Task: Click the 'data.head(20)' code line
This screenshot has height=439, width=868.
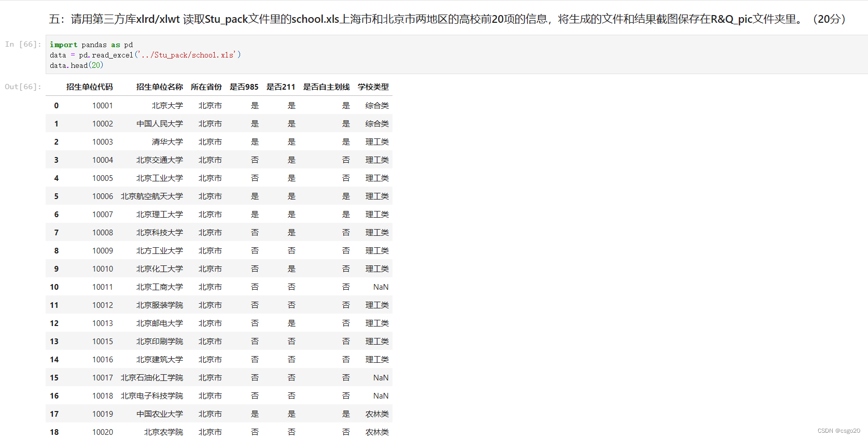Action: click(76, 65)
